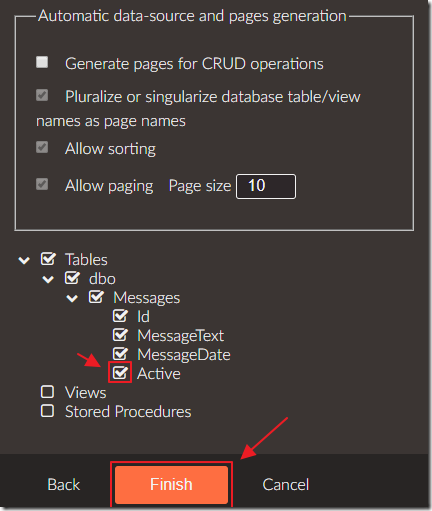Uncheck the MessageDate column checkbox
Image resolution: width=432 pixels, height=511 pixels.
coord(120,354)
